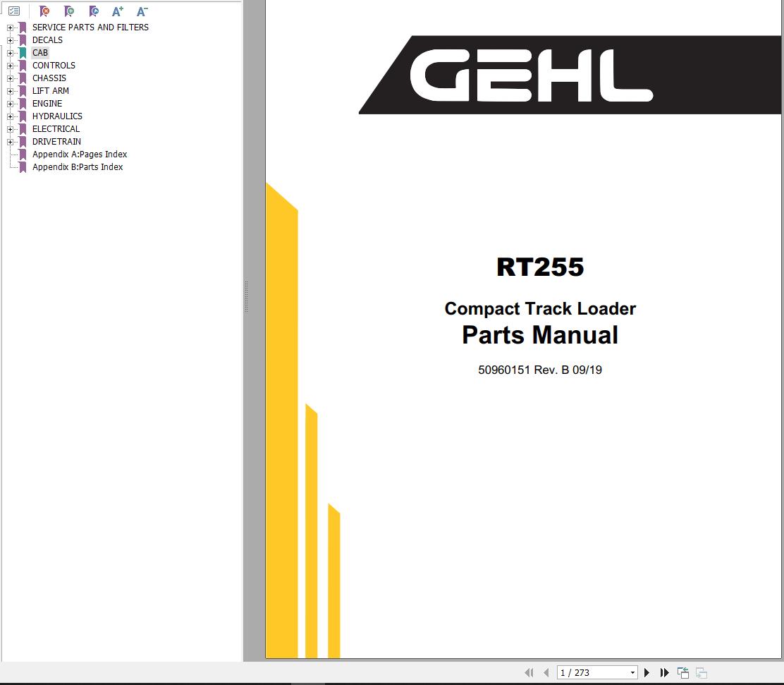Select the CONTROLS bookmark
The image size is (784, 685).
(54, 66)
